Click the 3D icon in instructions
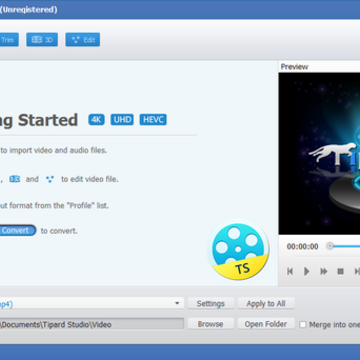360x360 pixels. click(15, 179)
